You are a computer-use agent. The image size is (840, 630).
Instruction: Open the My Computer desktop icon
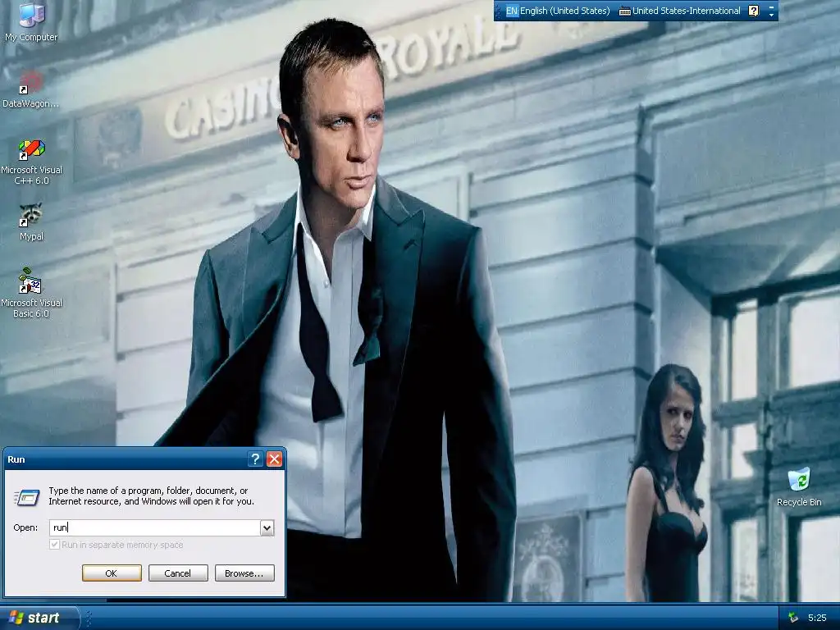tap(31, 22)
